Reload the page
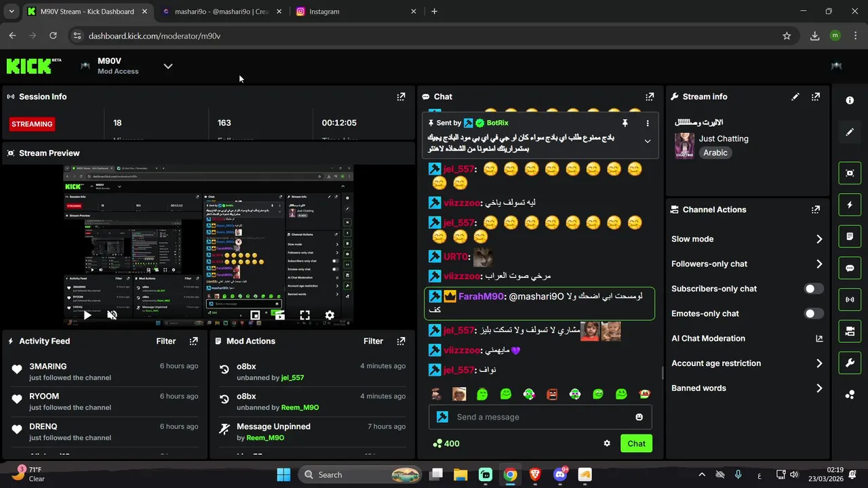The height and width of the screenshot is (488, 868). [53, 36]
